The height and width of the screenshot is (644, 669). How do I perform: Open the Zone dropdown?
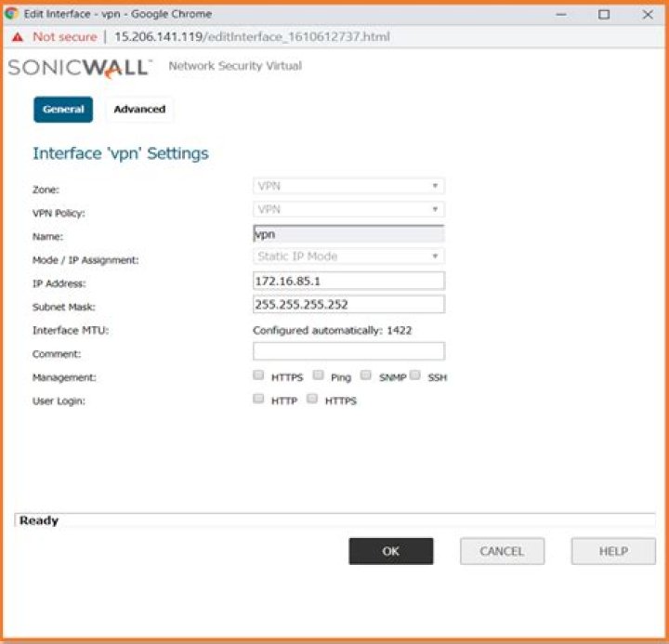pyautogui.click(x=348, y=186)
